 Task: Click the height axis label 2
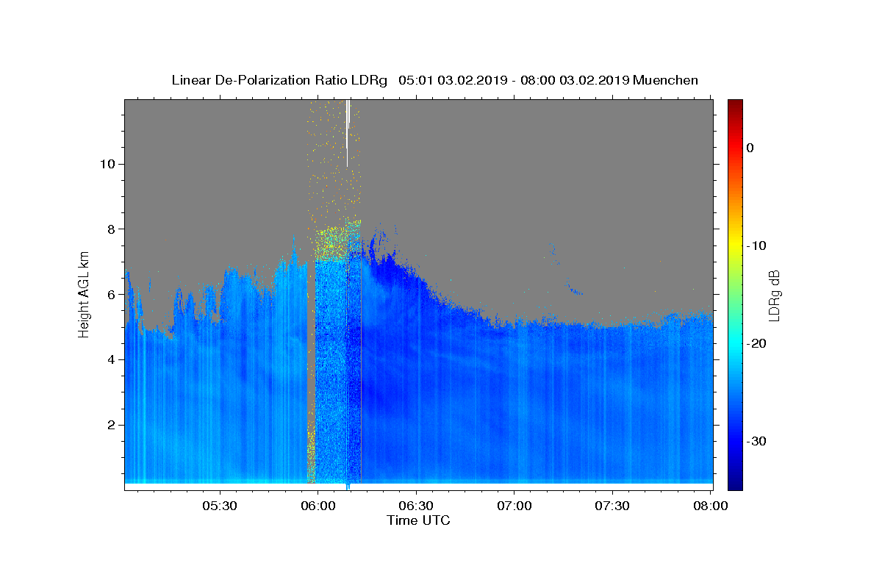112,425
